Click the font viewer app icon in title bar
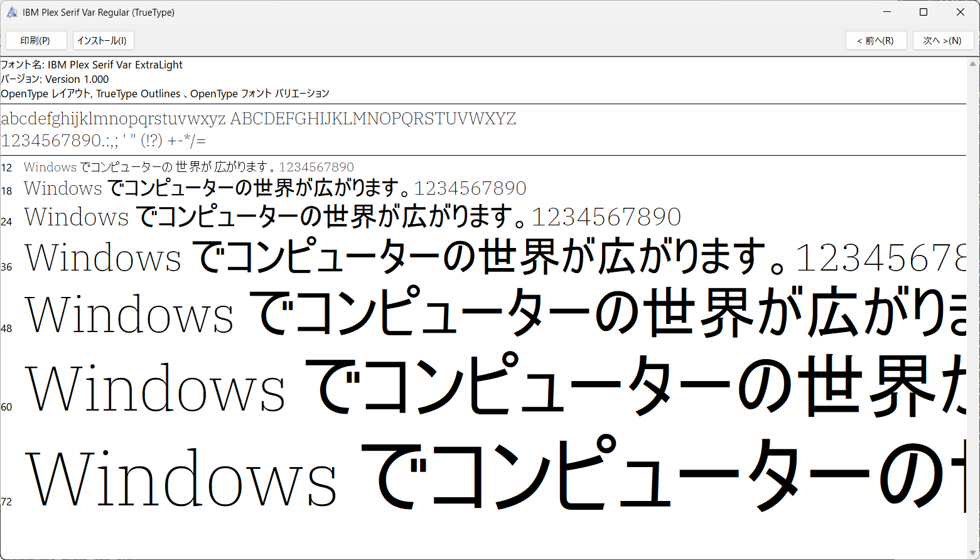 coord(12,13)
